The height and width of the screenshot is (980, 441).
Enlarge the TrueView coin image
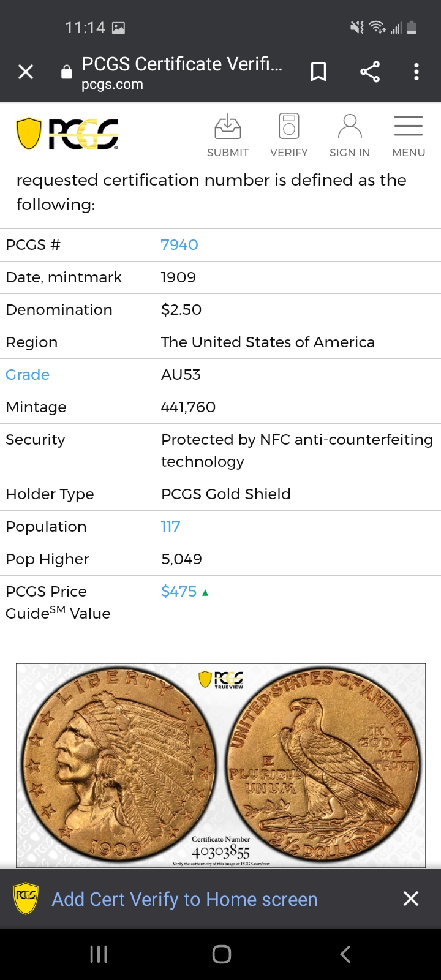tap(221, 766)
